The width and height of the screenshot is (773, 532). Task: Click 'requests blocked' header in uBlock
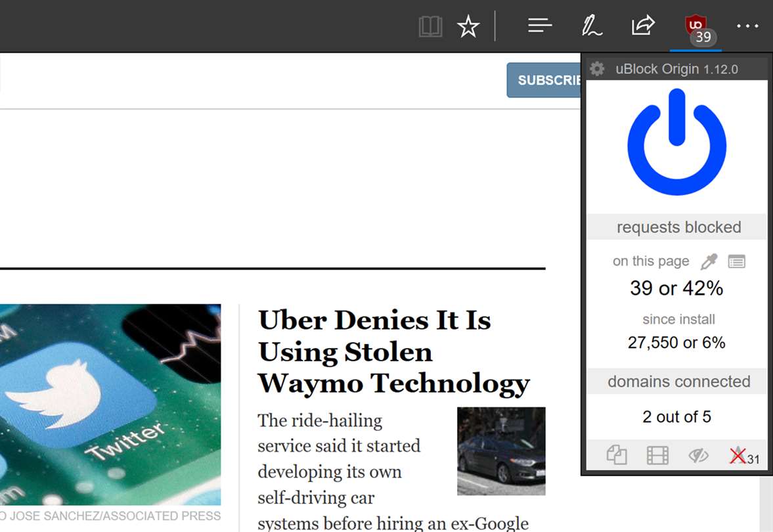pos(678,227)
